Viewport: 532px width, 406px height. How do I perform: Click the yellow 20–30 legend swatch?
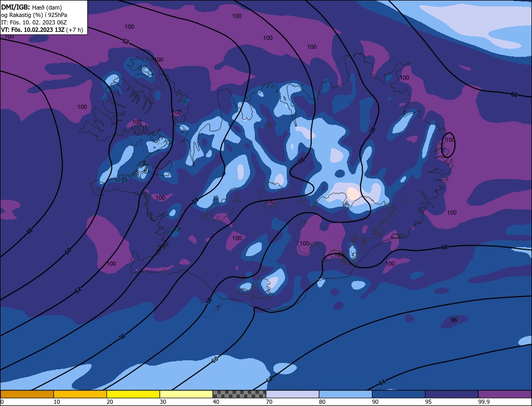[133, 394]
